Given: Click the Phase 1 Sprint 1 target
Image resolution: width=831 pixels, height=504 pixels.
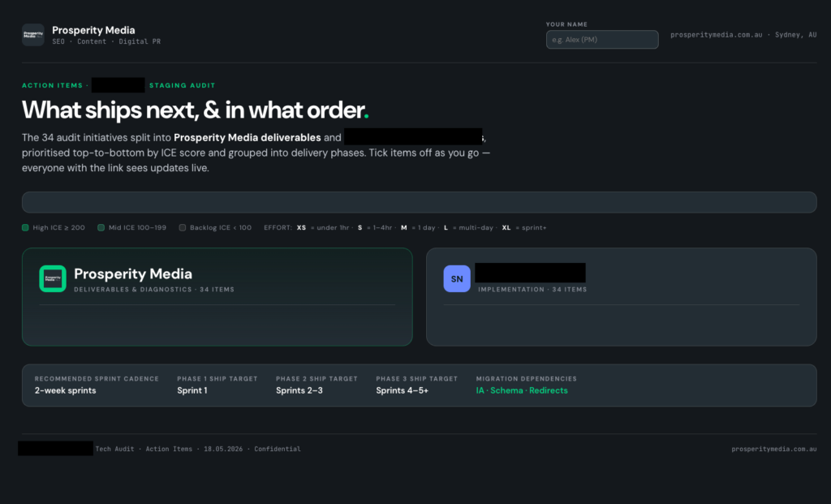Looking at the screenshot, I should pos(192,390).
